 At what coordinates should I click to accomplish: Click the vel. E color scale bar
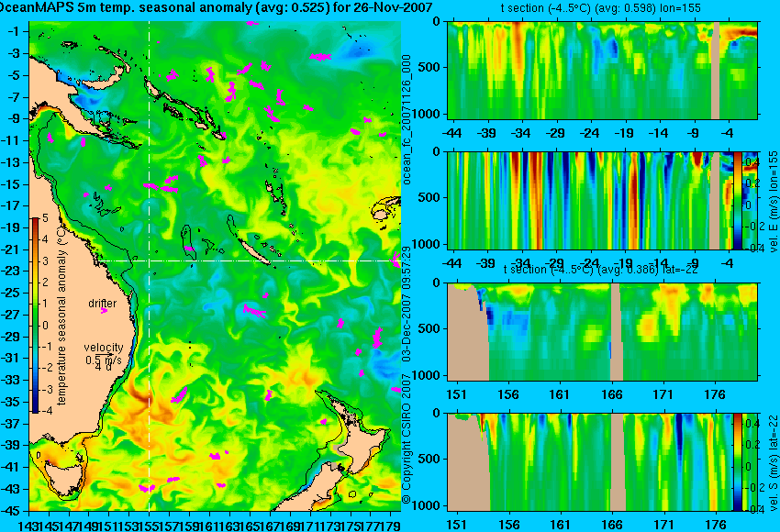(x=737, y=201)
